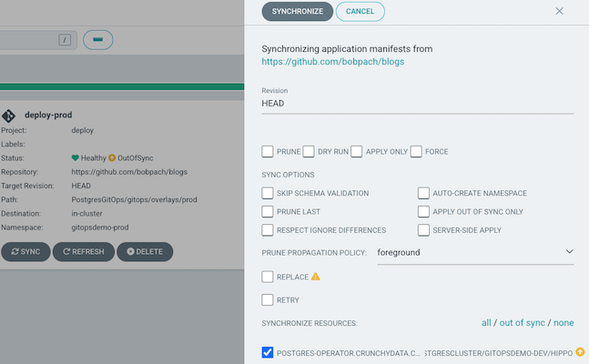The height and width of the screenshot is (364, 589).
Task: Click the out-of-sync arrow icon beside HIPPO resource
Action: coord(580,352)
